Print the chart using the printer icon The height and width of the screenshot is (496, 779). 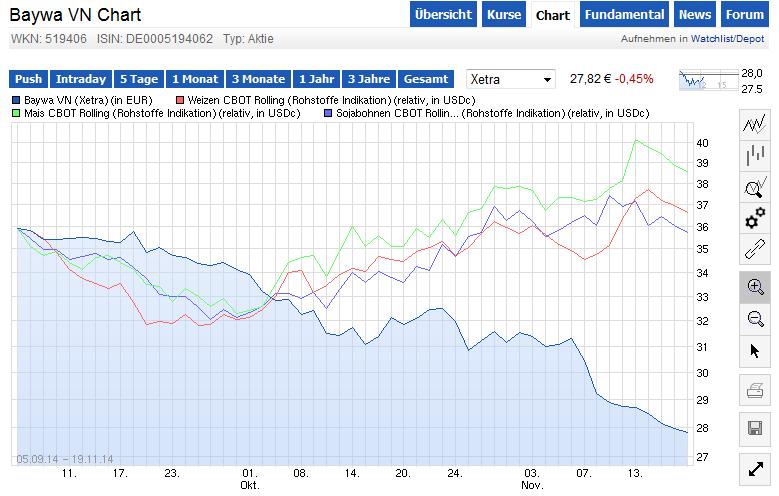tap(755, 390)
